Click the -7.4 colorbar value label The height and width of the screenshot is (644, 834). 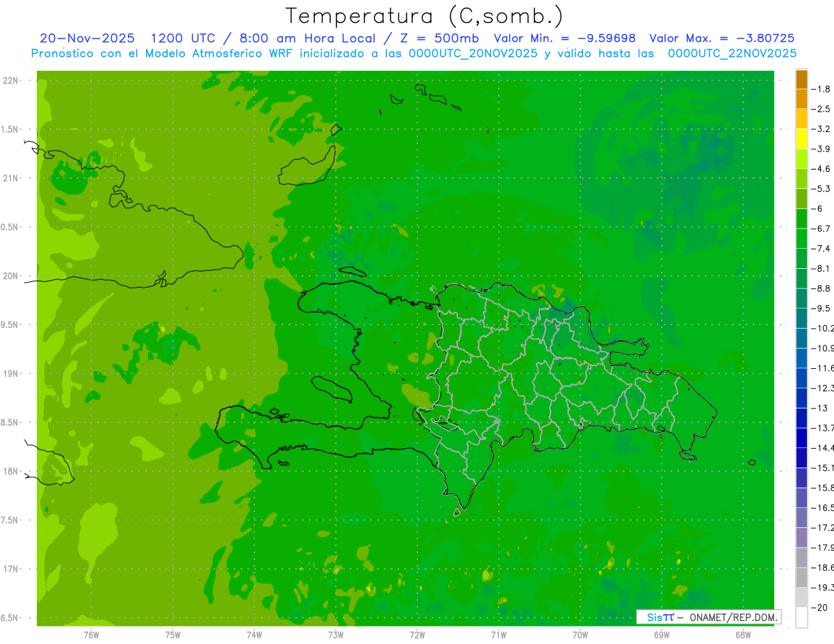coord(822,249)
